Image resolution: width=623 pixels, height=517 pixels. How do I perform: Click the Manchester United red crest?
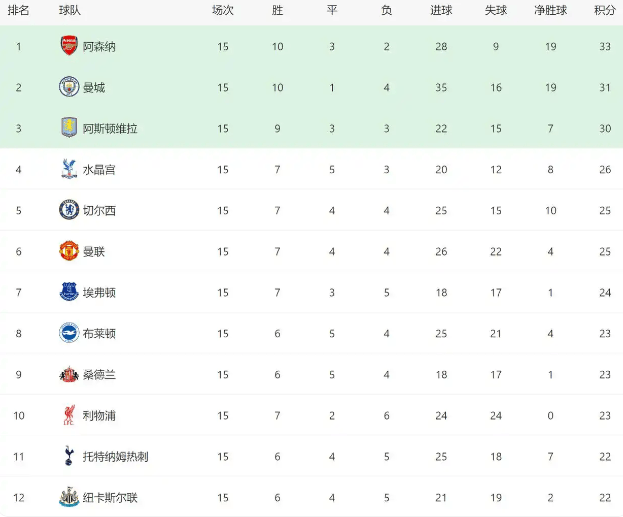pos(68,251)
